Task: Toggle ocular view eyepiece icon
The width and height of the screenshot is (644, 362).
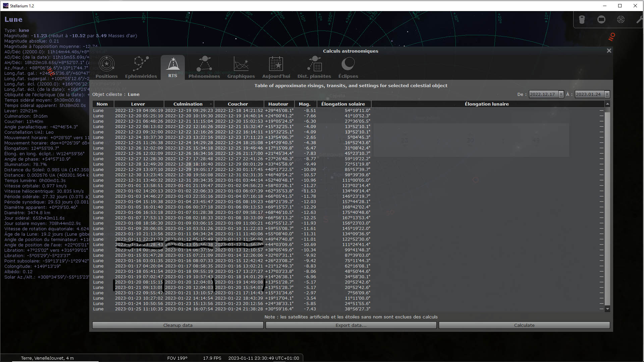Action: (x=582, y=20)
